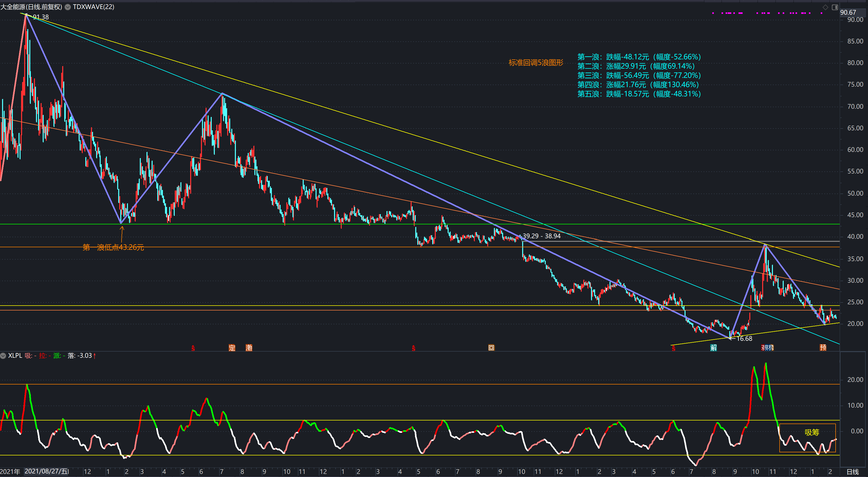Click the 预 marker icon
The image size is (868, 477).
pos(823,347)
